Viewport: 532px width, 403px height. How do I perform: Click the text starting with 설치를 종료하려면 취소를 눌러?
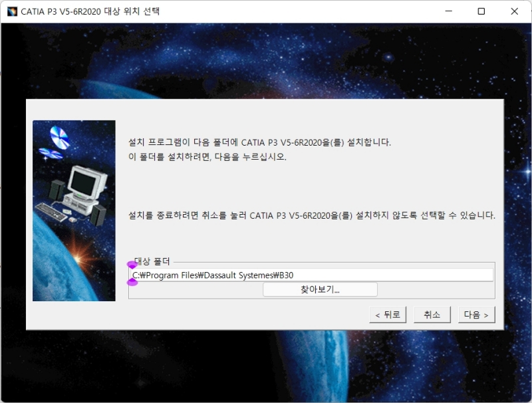click(312, 215)
